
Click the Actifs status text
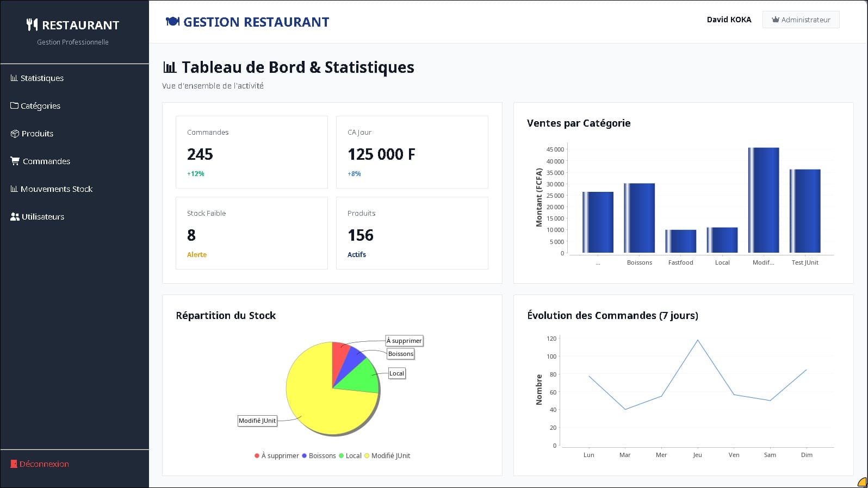pos(357,254)
